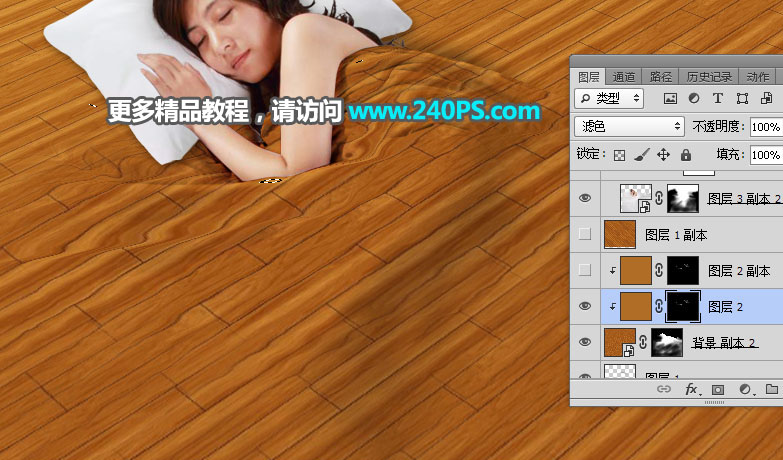The height and width of the screenshot is (460, 783).
Task: Hide the 背景 副本 2 layer
Action: [x=585, y=342]
